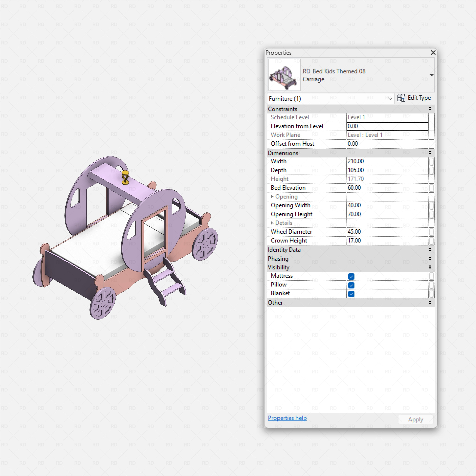Click the associate parameter button beside Width
The height and width of the screenshot is (476, 476).
click(432, 162)
